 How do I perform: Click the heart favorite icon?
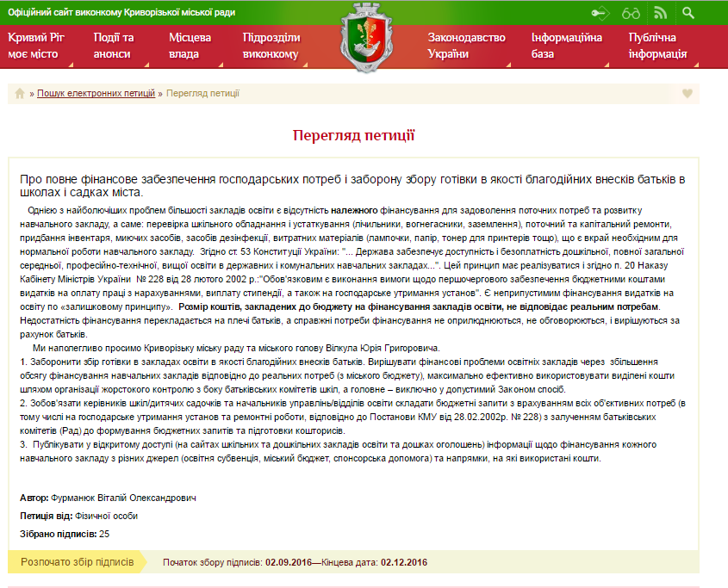click(x=688, y=93)
